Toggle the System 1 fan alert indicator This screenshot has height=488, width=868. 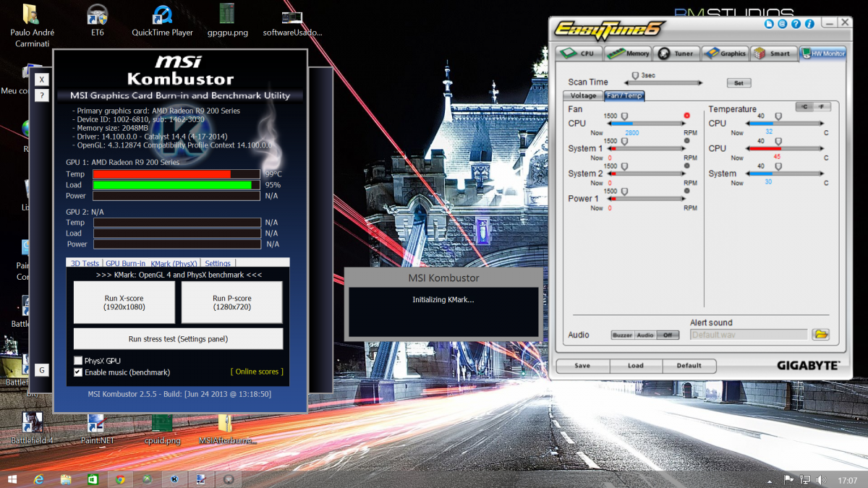686,140
